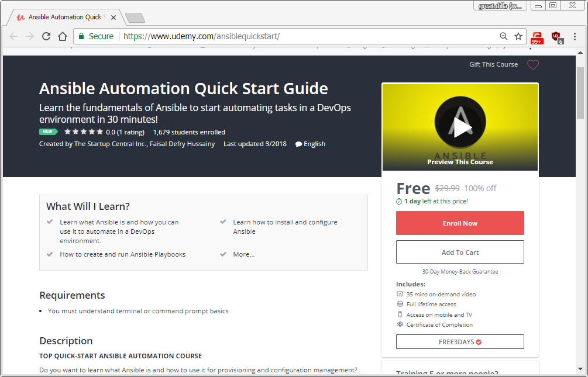588x377 pixels.
Task: Open instructor Faisal Defry Hussainy link
Action: (182, 144)
